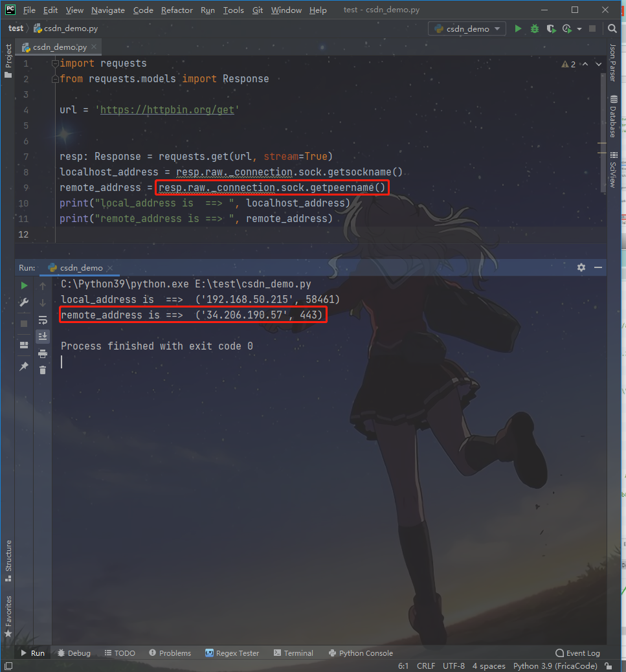Open the Edit menu
Image resolution: width=626 pixels, height=672 pixels.
[x=50, y=10]
